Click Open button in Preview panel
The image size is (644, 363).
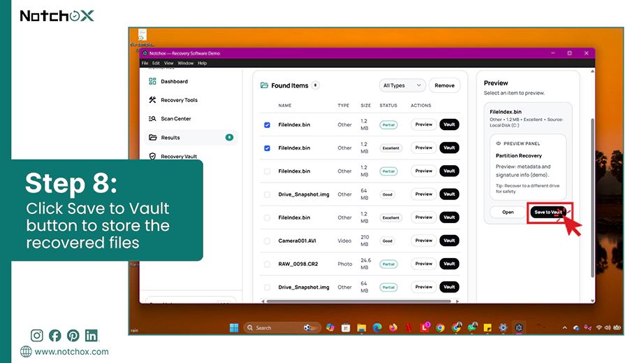(508, 212)
